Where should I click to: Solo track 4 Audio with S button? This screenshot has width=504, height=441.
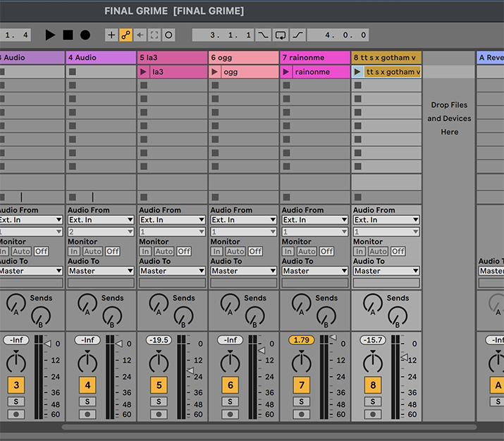tap(87, 401)
